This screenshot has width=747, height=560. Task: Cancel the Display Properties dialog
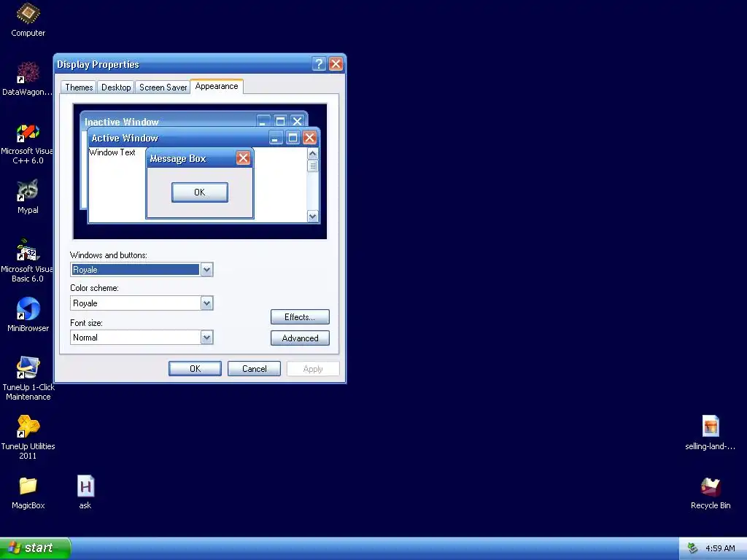coord(255,368)
